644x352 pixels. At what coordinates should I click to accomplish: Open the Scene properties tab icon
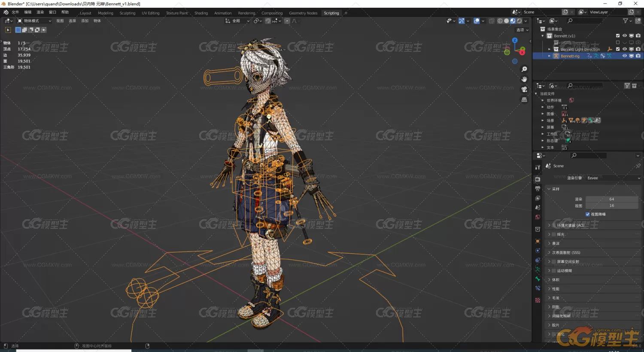coord(538,208)
